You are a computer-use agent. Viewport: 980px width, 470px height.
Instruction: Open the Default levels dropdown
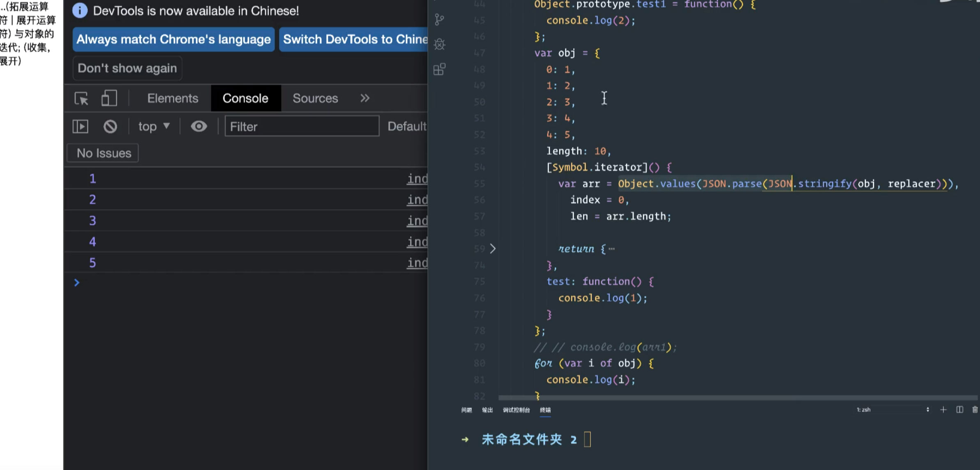coord(406,127)
